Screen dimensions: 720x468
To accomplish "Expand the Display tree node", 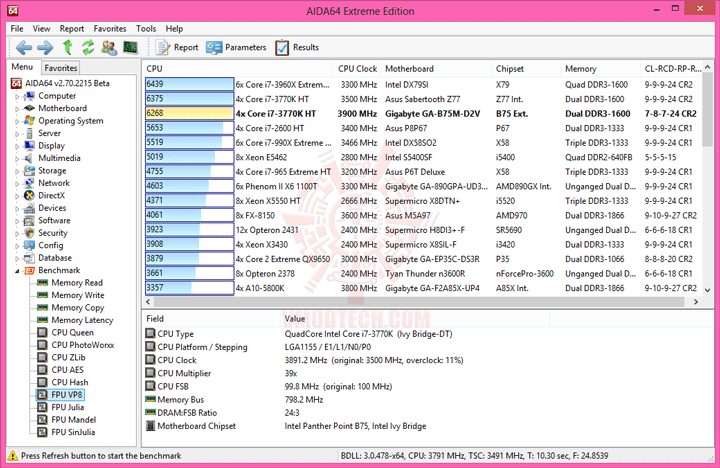I will 17,146.
